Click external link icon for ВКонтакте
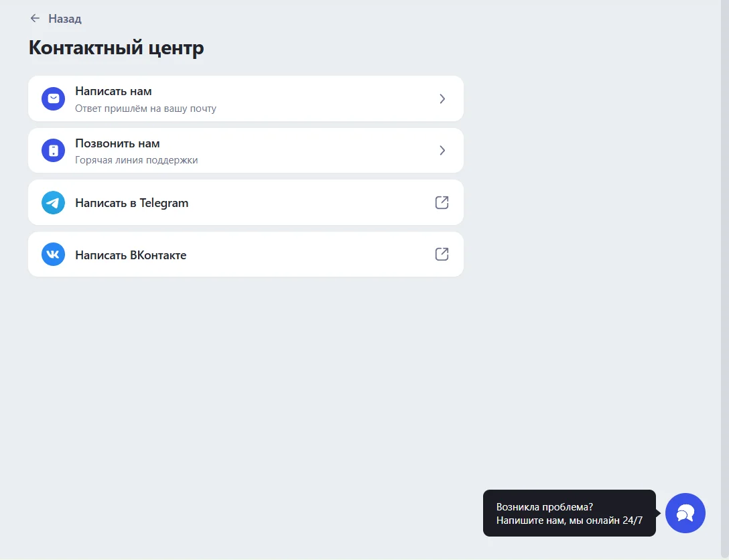Image resolution: width=729 pixels, height=560 pixels. (442, 254)
